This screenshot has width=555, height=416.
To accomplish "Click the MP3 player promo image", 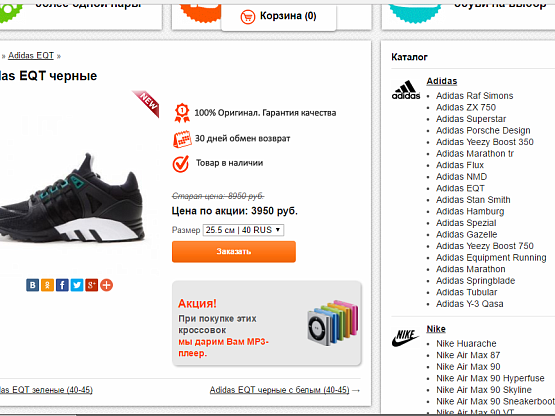I will click(333, 323).
